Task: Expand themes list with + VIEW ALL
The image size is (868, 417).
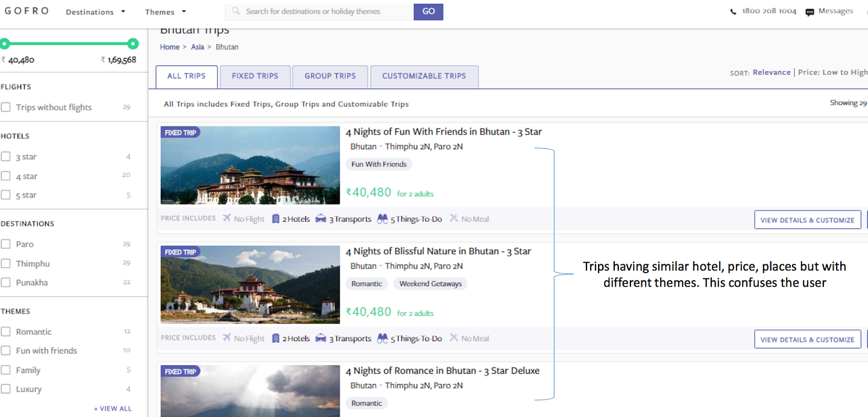Action: point(113,409)
